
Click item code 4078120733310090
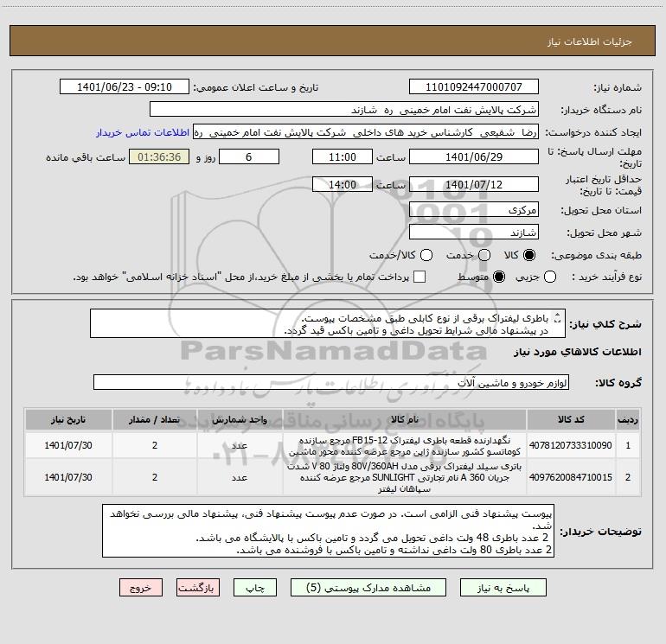pyautogui.click(x=571, y=445)
